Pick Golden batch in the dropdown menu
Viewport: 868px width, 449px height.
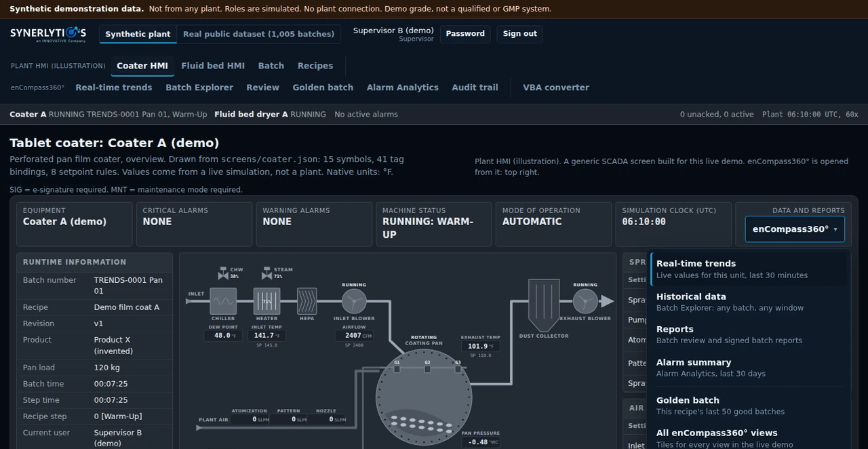tap(749, 406)
